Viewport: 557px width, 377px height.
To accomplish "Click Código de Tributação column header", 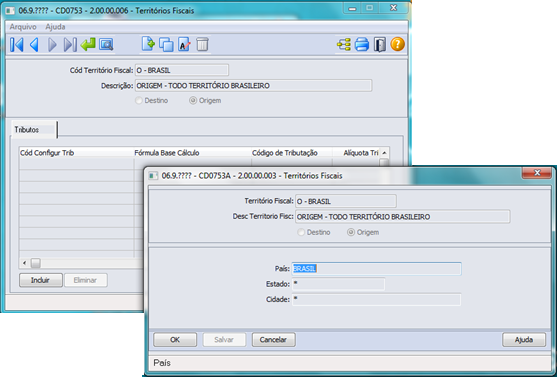I will pyautogui.click(x=292, y=153).
